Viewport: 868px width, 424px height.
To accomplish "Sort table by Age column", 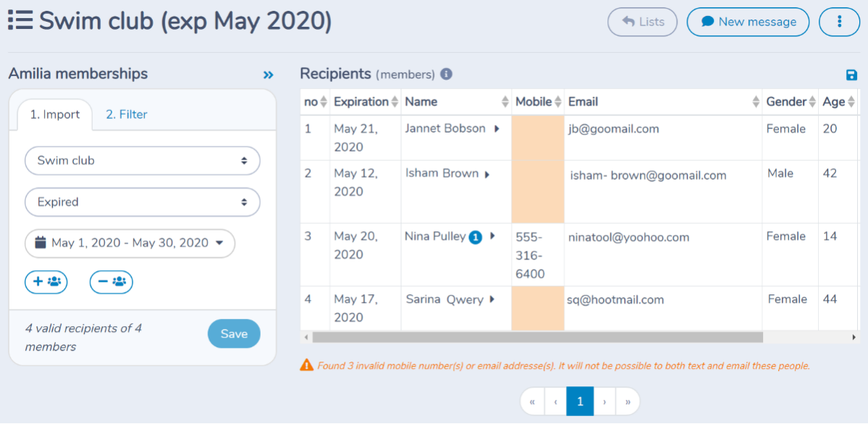I will click(851, 102).
